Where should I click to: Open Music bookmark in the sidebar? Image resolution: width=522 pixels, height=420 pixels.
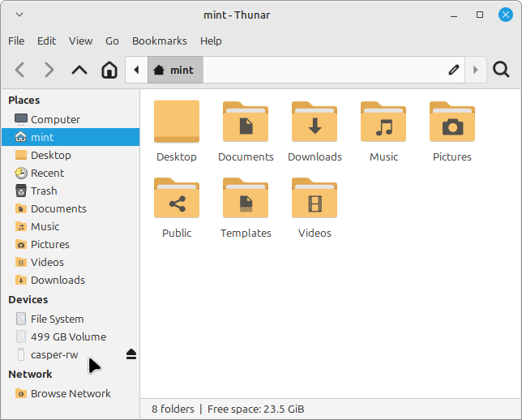click(x=71, y=226)
